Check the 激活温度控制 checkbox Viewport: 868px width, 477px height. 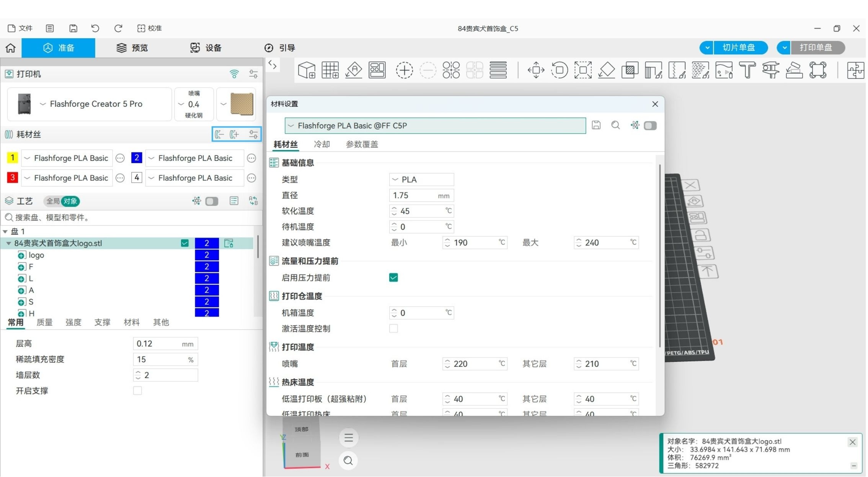point(393,328)
